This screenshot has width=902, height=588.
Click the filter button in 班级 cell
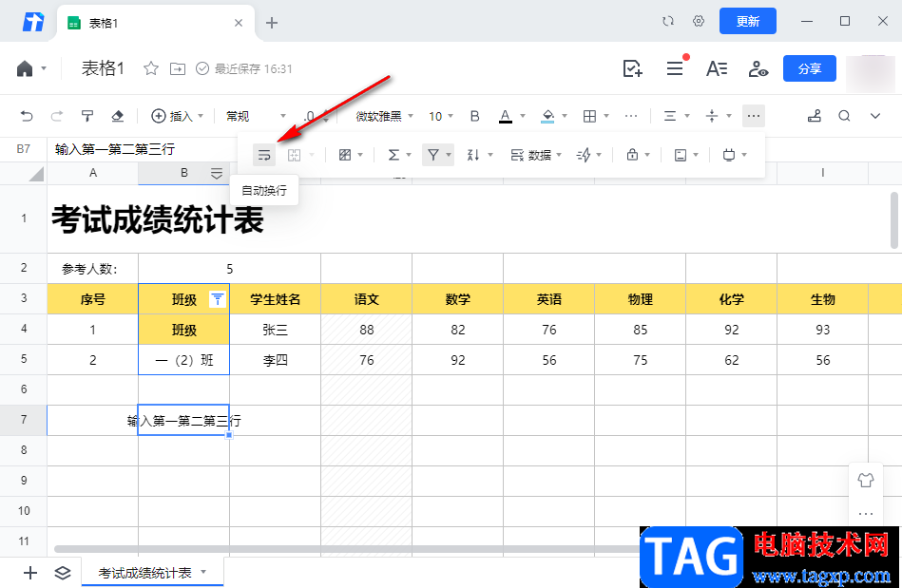click(x=218, y=299)
